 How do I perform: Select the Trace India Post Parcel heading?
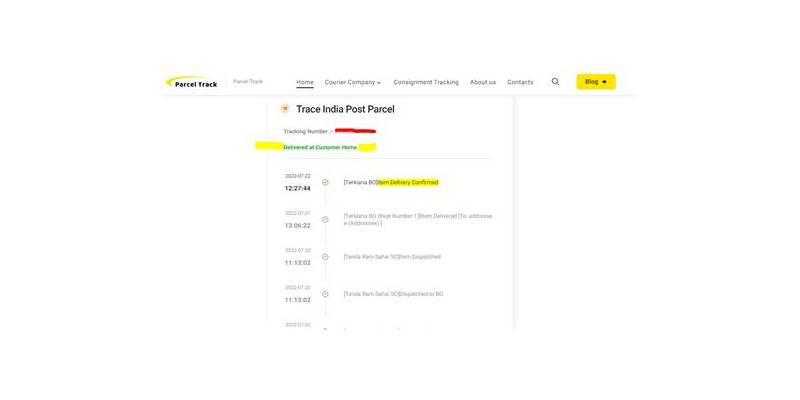point(345,109)
